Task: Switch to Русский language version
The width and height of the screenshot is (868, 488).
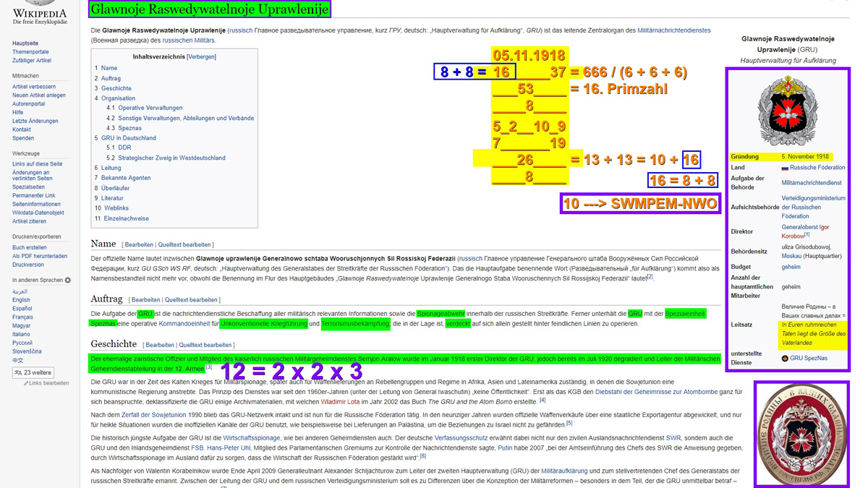Action: (x=22, y=343)
